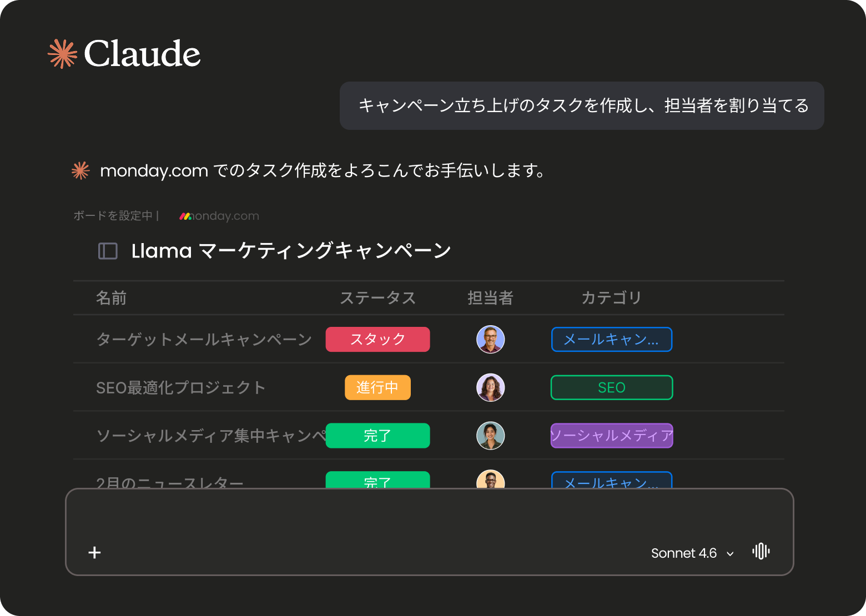Image resolution: width=866 pixels, height=616 pixels.
Task: Click the 名前 column header
Action: [x=112, y=298]
